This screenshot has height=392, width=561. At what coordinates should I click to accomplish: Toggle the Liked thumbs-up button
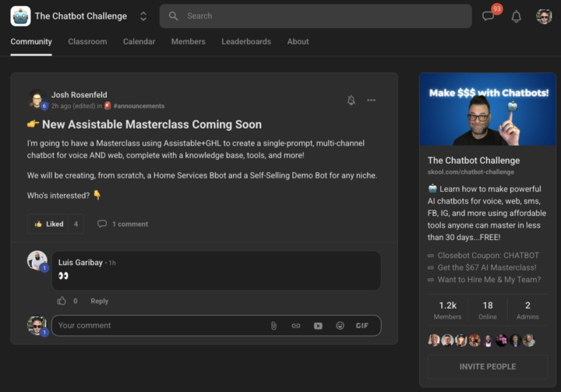point(48,224)
